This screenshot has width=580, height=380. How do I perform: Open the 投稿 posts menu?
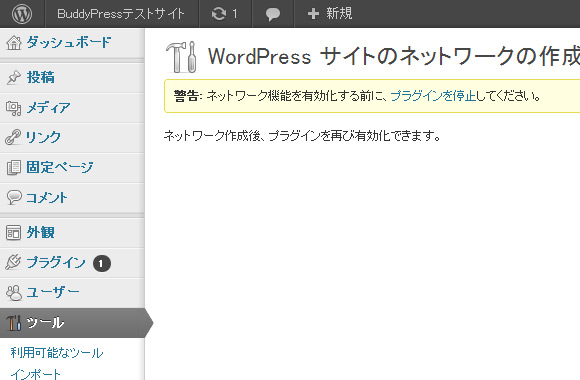[x=41, y=77]
